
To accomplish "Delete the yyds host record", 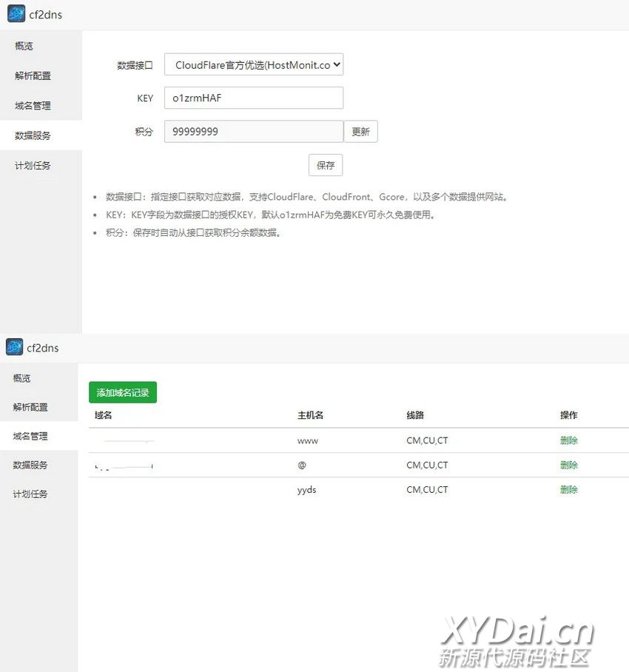I will [x=568, y=489].
